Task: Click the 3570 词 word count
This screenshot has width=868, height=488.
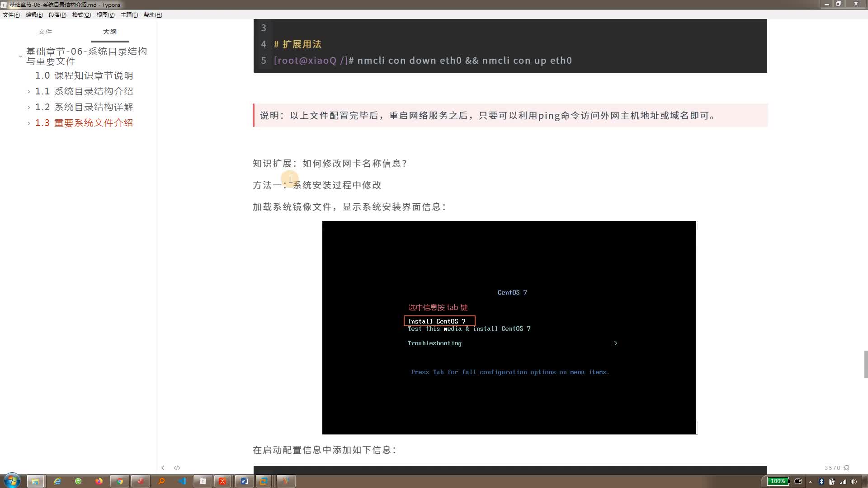Action: click(836, 468)
